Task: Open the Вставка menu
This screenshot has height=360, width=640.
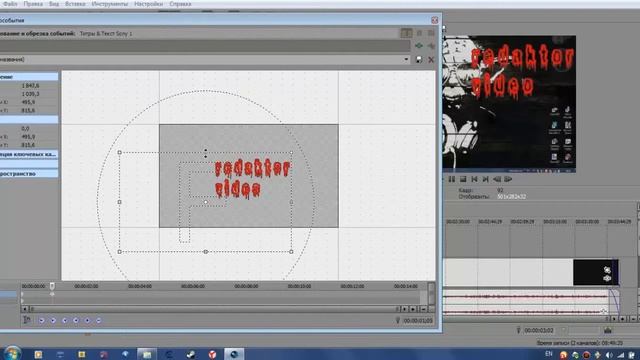Action: pos(75,4)
